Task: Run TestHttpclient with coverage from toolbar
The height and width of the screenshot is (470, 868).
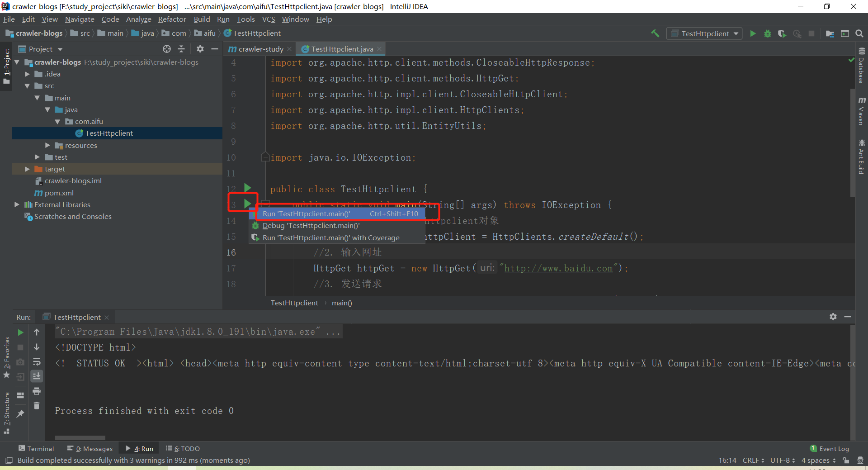Action: tap(782, 33)
